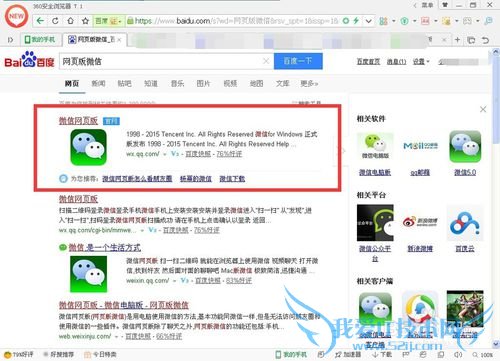Expand the 更多 categories item
The width and height of the screenshot is (500, 361).
click(309, 83)
